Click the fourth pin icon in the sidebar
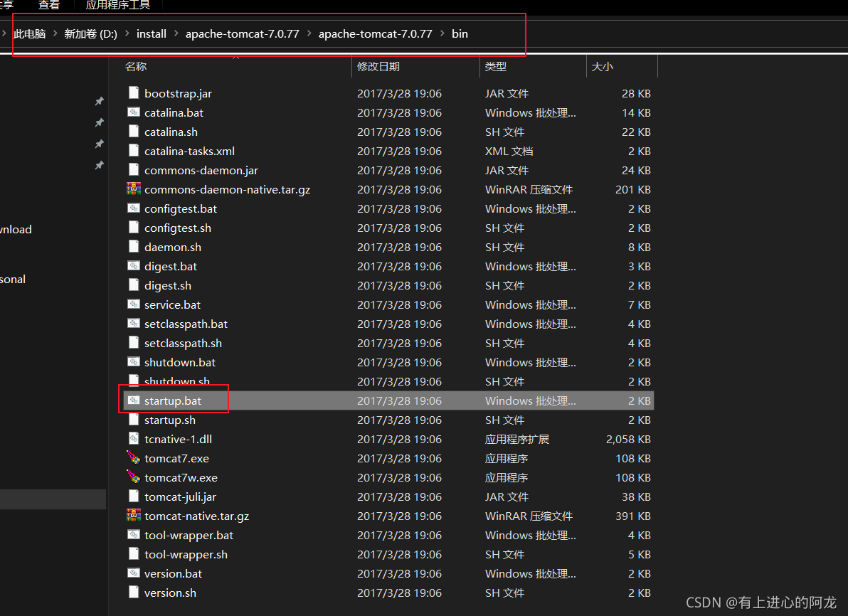 [100, 165]
